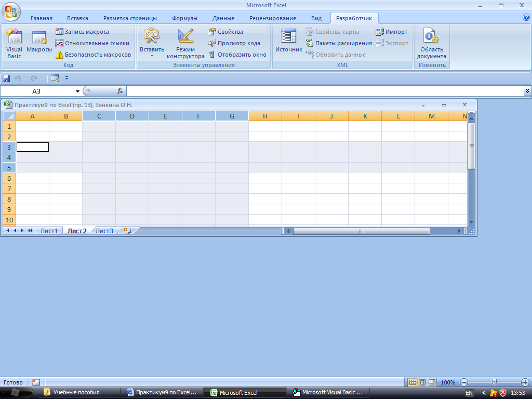Save the workbook via quick access toolbar
Viewport: 532px width, 399px height.
click(x=6, y=78)
